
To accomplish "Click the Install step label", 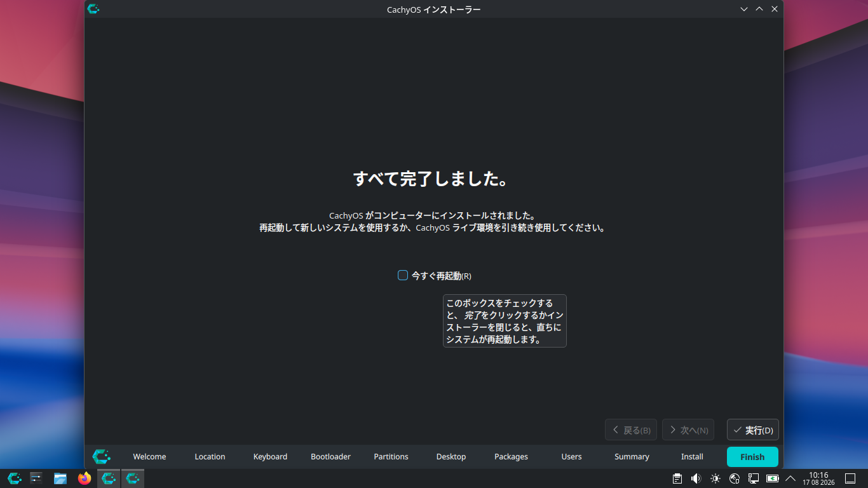I will (692, 457).
